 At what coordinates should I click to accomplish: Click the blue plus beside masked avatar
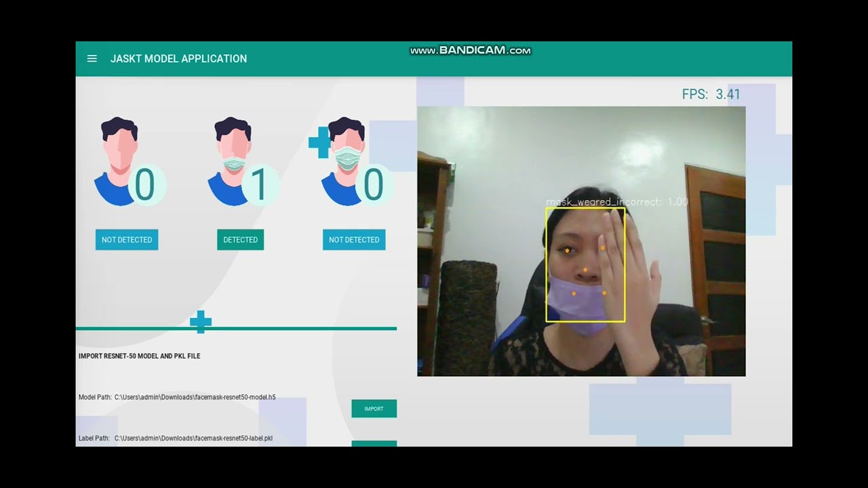pos(319,142)
